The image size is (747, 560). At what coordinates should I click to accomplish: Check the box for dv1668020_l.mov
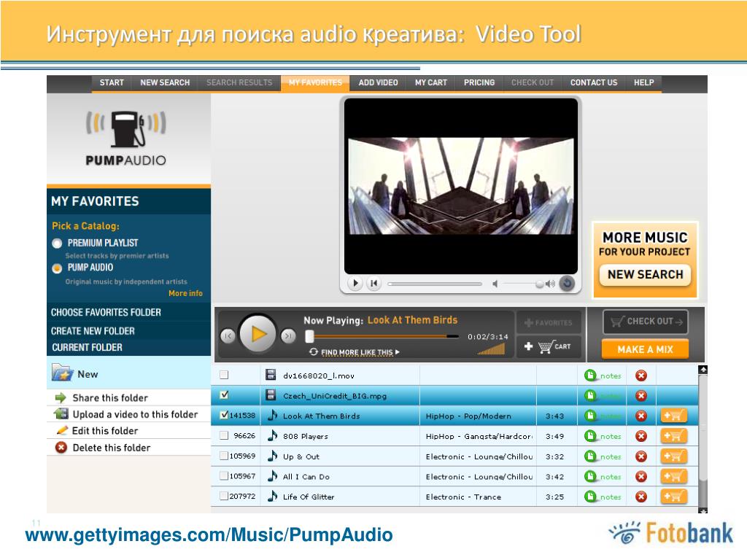(x=224, y=375)
